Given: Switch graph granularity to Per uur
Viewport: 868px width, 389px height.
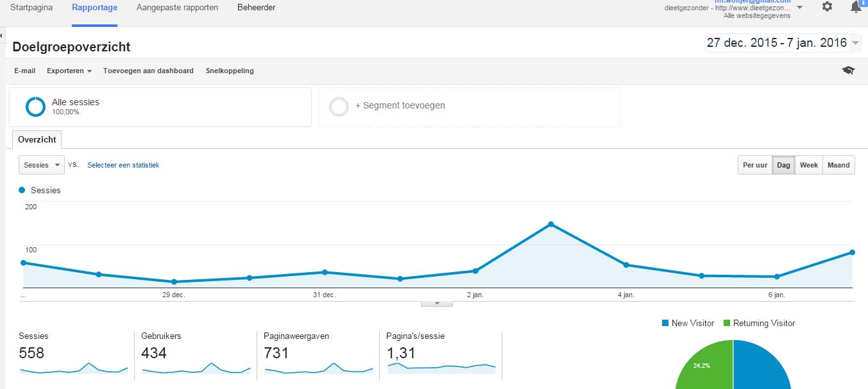Looking at the screenshot, I should pos(755,165).
